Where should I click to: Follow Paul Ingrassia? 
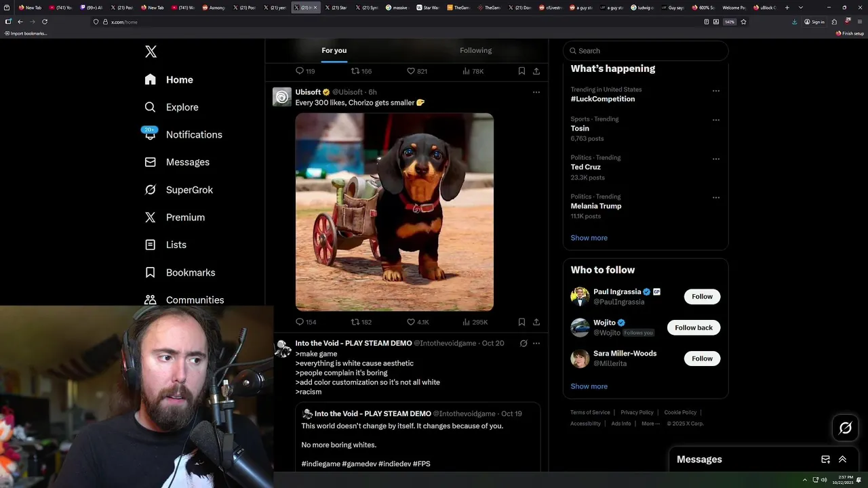(x=702, y=296)
